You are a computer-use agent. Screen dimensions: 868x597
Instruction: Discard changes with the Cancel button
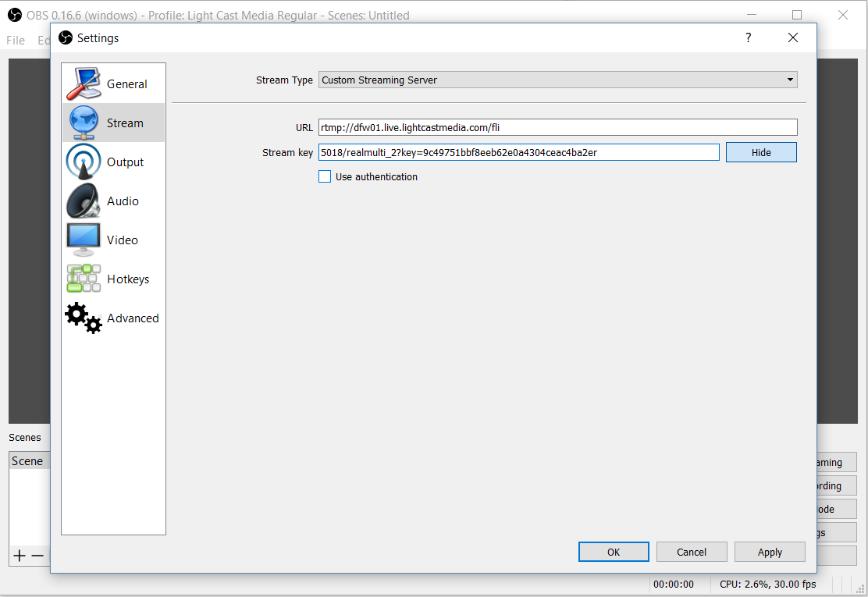(x=692, y=552)
